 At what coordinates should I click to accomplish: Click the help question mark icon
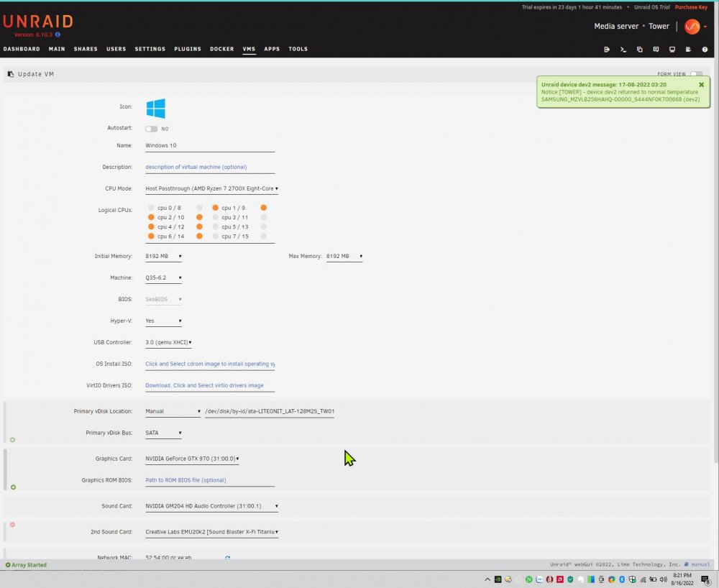705,50
